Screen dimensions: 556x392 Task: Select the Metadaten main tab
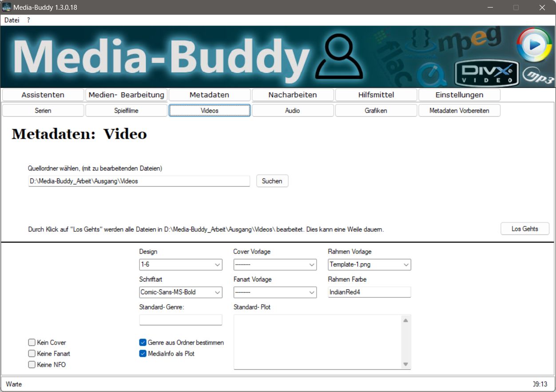pyautogui.click(x=210, y=95)
